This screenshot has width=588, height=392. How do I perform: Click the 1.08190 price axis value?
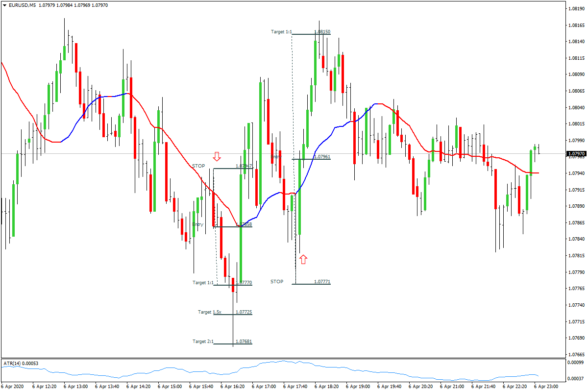(x=576, y=9)
